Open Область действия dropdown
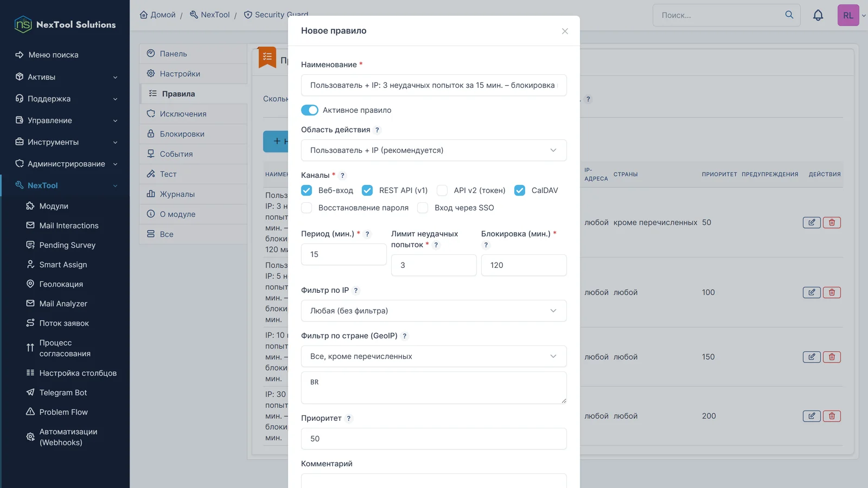 [x=434, y=150]
